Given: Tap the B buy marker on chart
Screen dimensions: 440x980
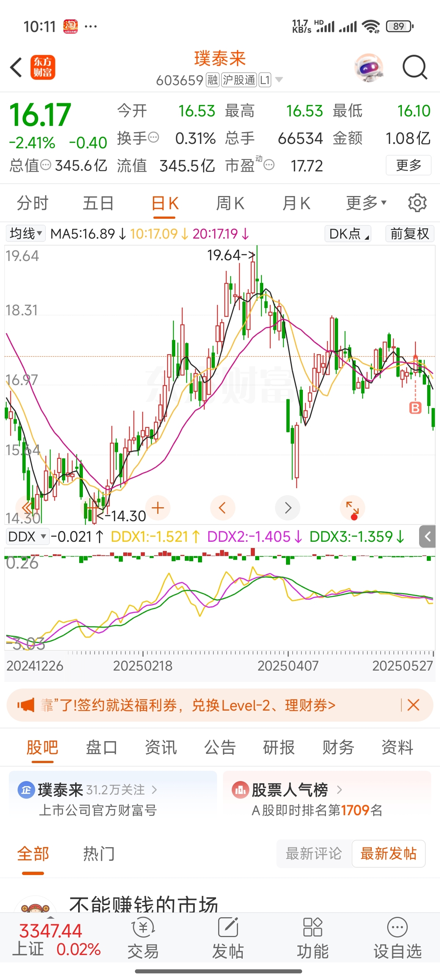Looking at the screenshot, I should tap(415, 408).
